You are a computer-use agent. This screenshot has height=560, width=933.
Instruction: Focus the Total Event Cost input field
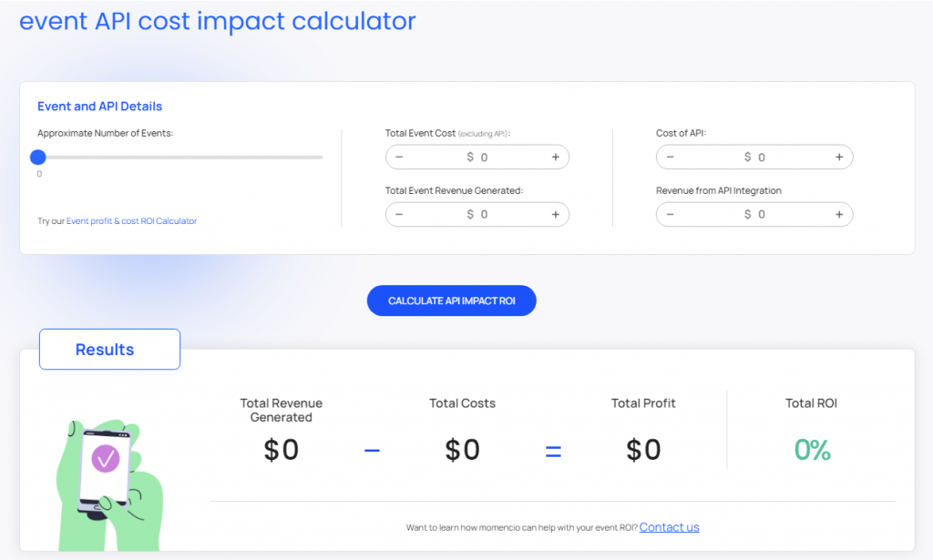point(478,158)
